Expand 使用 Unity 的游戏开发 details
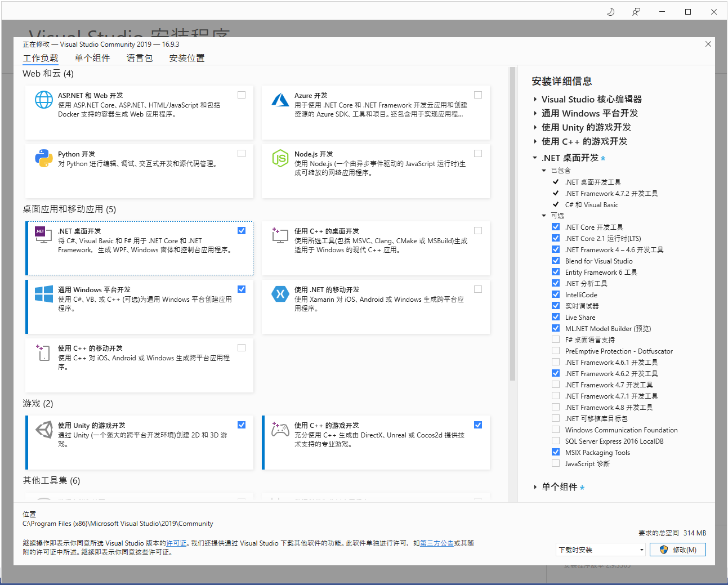 [535, 128]
